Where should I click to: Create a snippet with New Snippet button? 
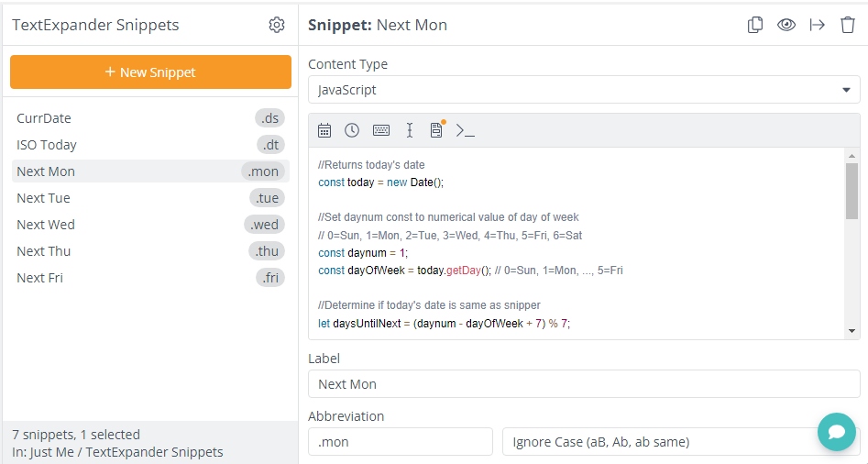150,72
